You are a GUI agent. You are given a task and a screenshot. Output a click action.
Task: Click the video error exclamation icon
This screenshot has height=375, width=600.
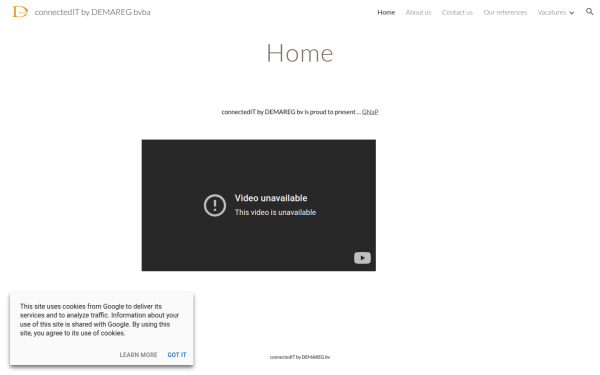coord(215,205)
